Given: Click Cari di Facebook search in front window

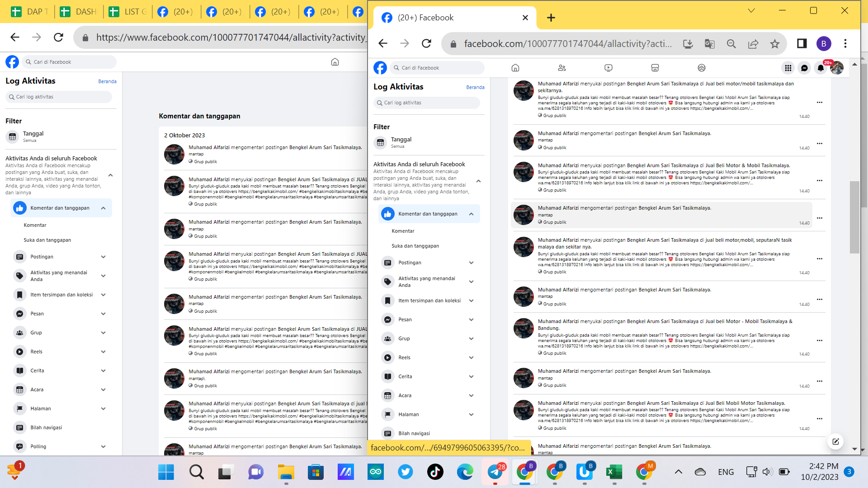Looking at the screenshot, I should [x=437, y=68].
